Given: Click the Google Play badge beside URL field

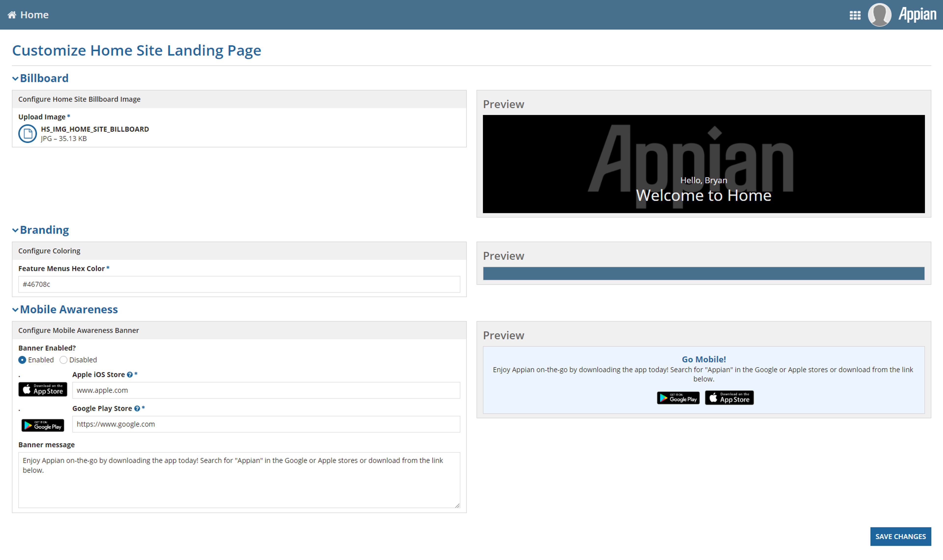Looking at the screenshot, I should coord(43,426).
